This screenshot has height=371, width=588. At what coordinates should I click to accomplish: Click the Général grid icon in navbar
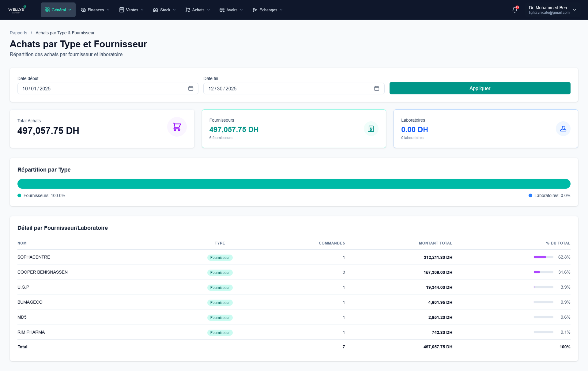(x=47, y=10)
